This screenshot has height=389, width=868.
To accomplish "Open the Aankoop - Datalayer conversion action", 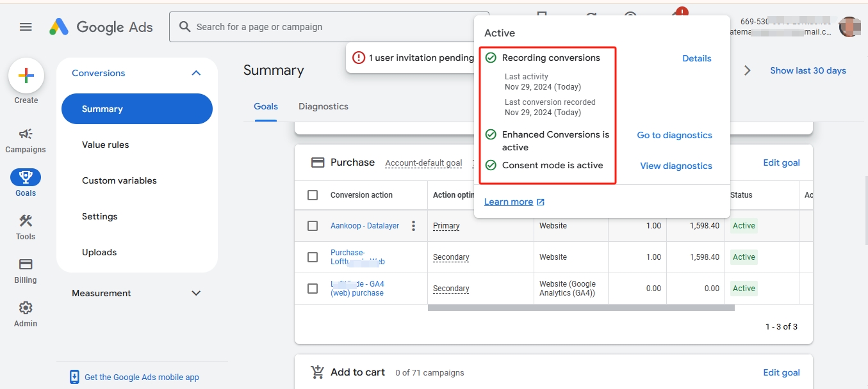I will [x=365, y=226].
